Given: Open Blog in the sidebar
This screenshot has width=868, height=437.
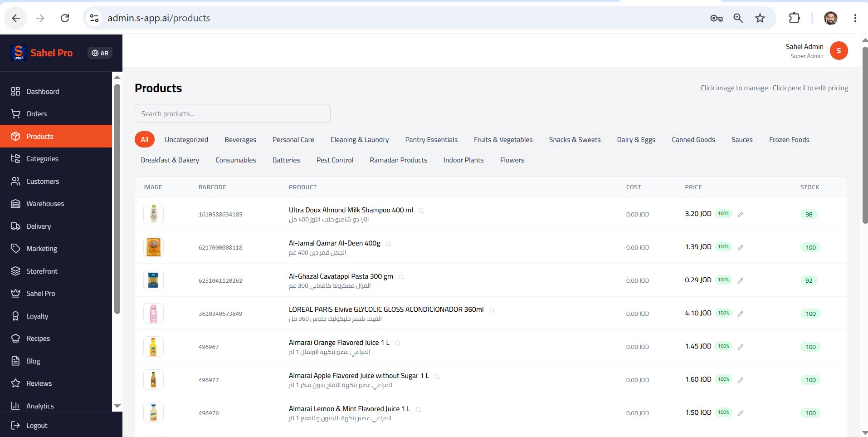Looking at the screenshot, I should [56, 361].
